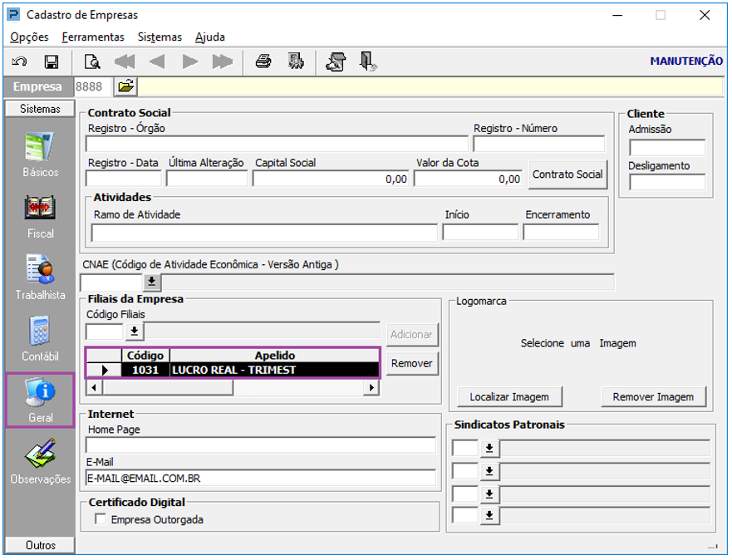Click the first Sindicatos Patronais code field
Viewport: 732px width, 560px height.
[x=465, y=449]
